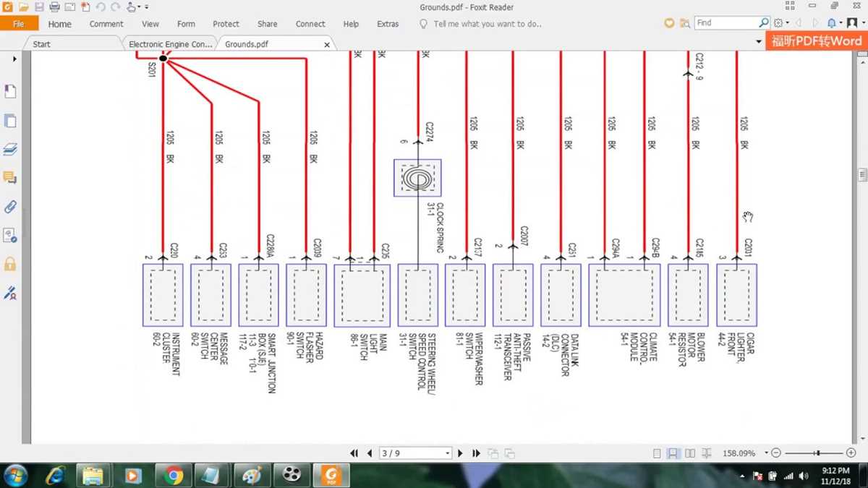Click the zoom slider handle
Viewport: 868px width, 488px height.
(818, 453)
